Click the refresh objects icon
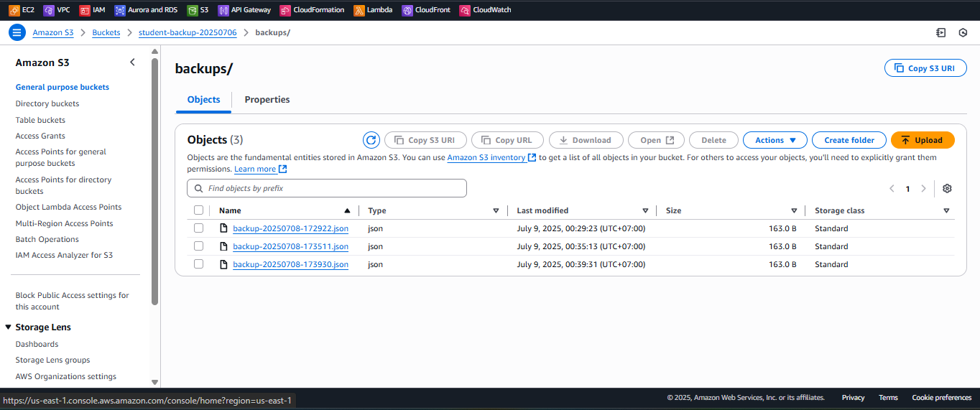The height and width of the screenshot is (410, 980). coord(371,140)
